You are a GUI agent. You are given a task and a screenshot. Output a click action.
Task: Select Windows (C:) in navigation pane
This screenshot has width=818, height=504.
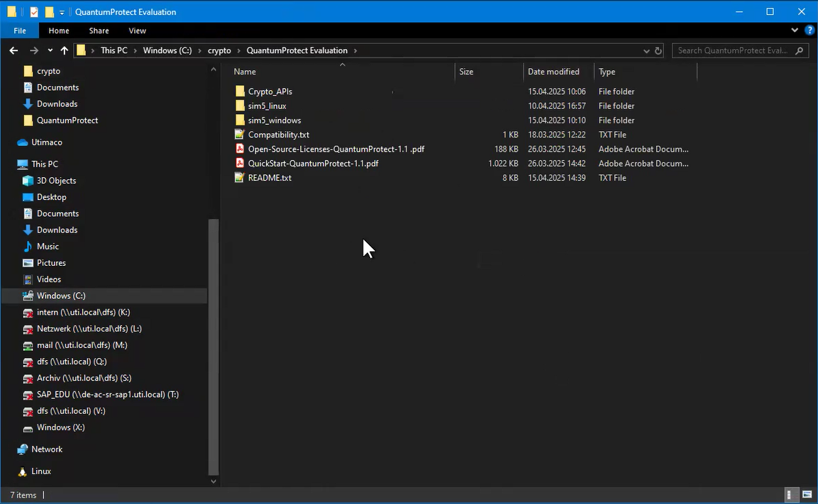(x=61, y=296)
